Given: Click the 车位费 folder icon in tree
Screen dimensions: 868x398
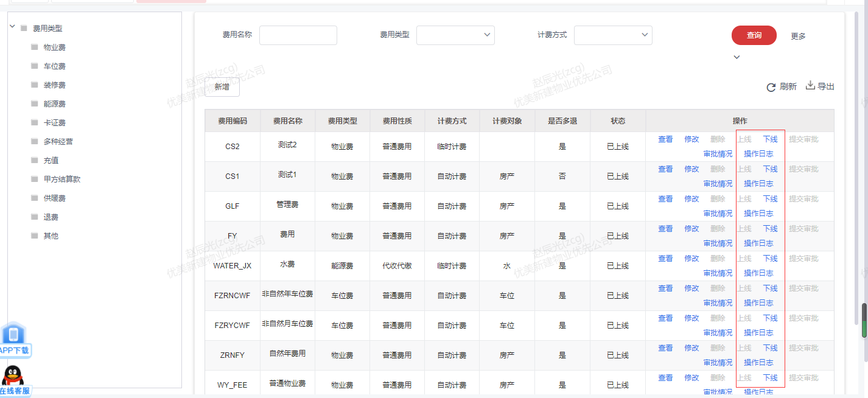Looking at the screenshot, I should pyautogui.click(x=35, y=66).
